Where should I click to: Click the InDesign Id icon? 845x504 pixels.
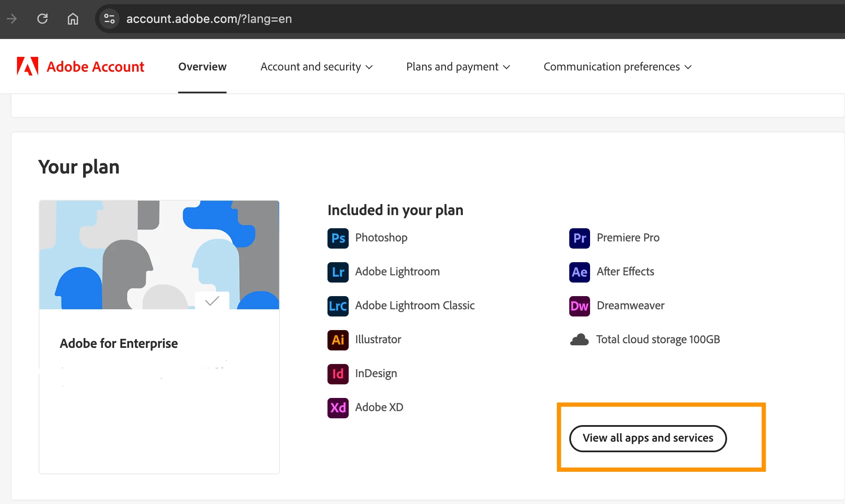tap(338, 374)
